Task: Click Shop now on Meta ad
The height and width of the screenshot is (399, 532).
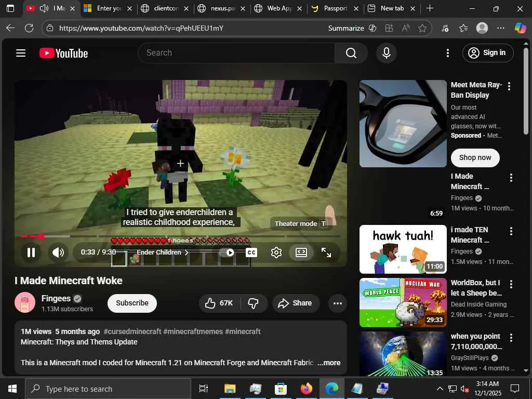Action: tap(475, 157)
